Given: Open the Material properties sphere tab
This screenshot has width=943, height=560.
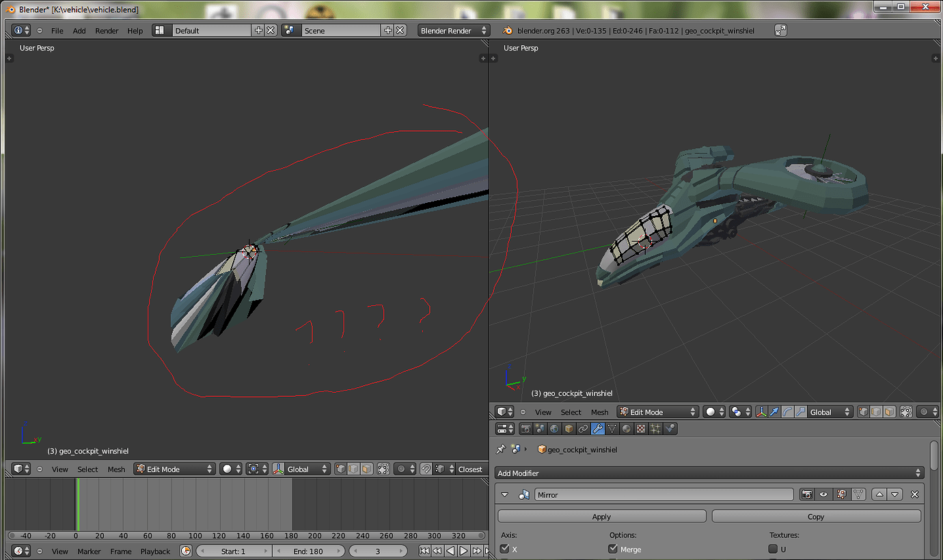Looking at the screenshot, I should (626, 429).
